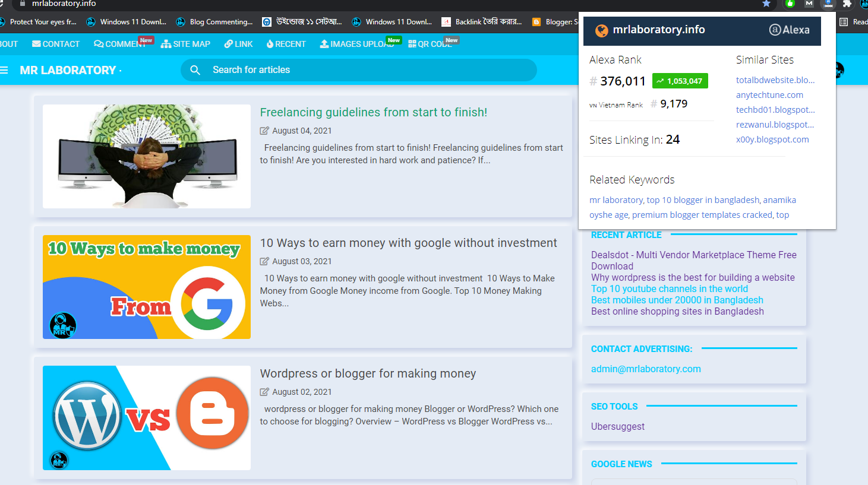Open the CONTACT nav menu item
This screenshot has width=868, height=485.
click(x=56, y=44)
